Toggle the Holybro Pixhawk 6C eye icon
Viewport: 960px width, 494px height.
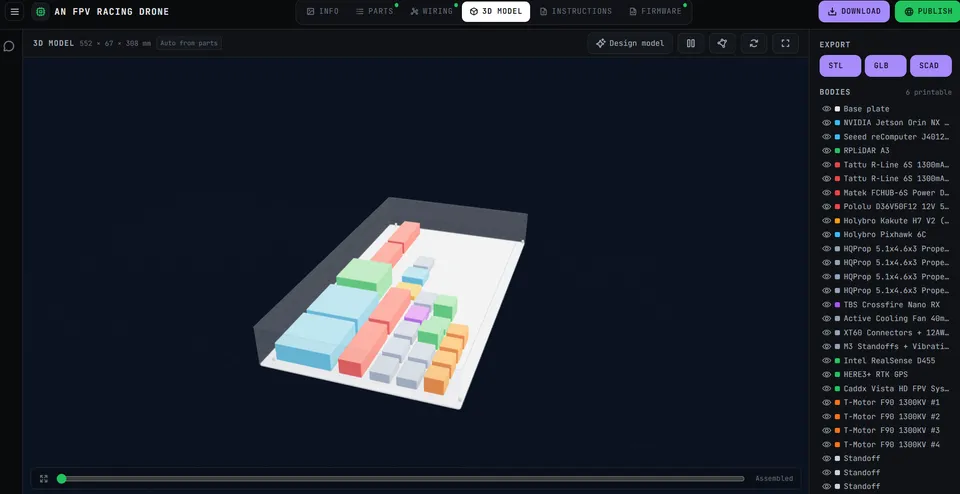(x=827, y=234)
